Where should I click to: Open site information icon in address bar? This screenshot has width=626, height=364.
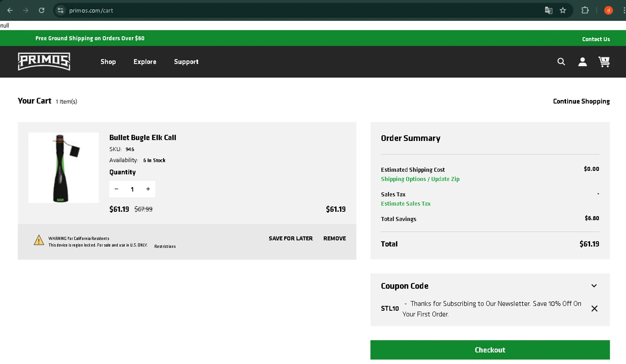61,10
